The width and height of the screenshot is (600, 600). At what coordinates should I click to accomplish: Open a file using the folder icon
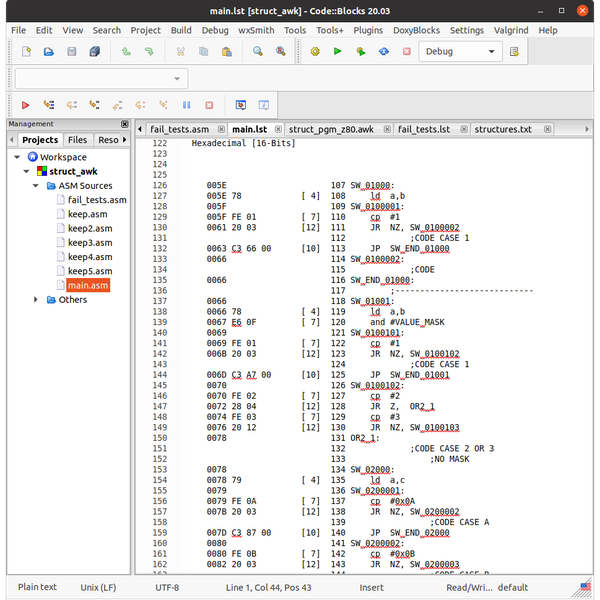pyautogui.click(x=49, y=51)
